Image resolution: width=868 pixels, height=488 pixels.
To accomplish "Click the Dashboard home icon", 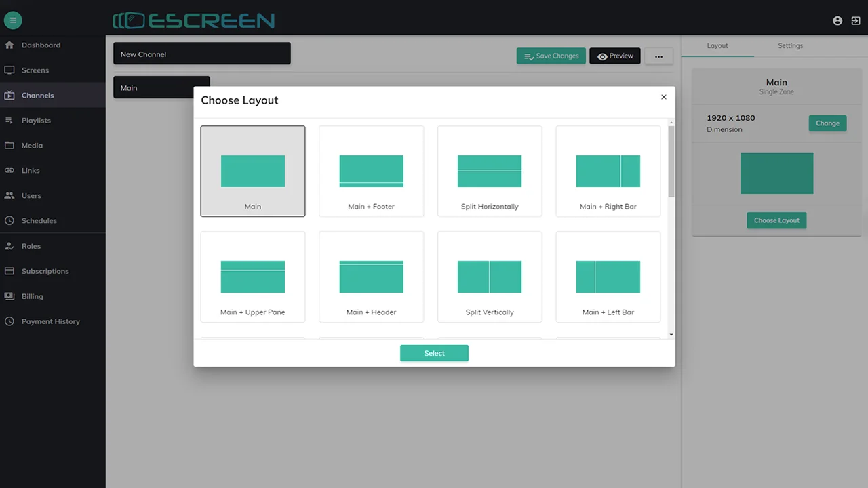I will click(9, 45).
